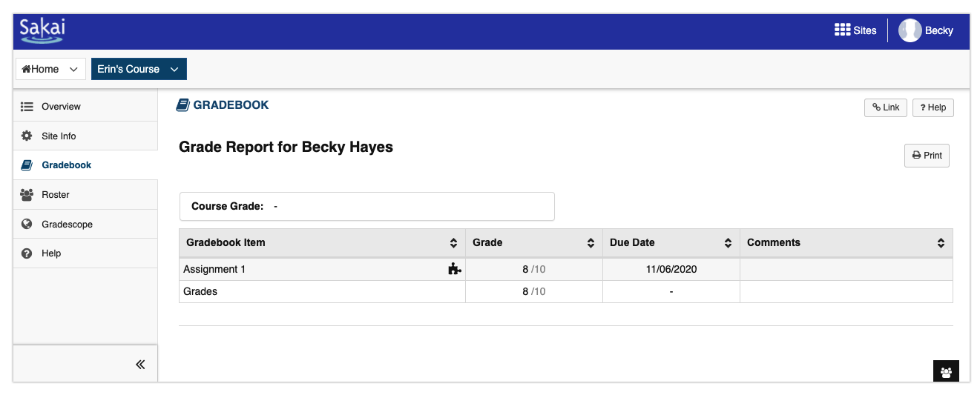Sort by Gradebook Item column
Screen dimensions: 980x395
(453, 243)
